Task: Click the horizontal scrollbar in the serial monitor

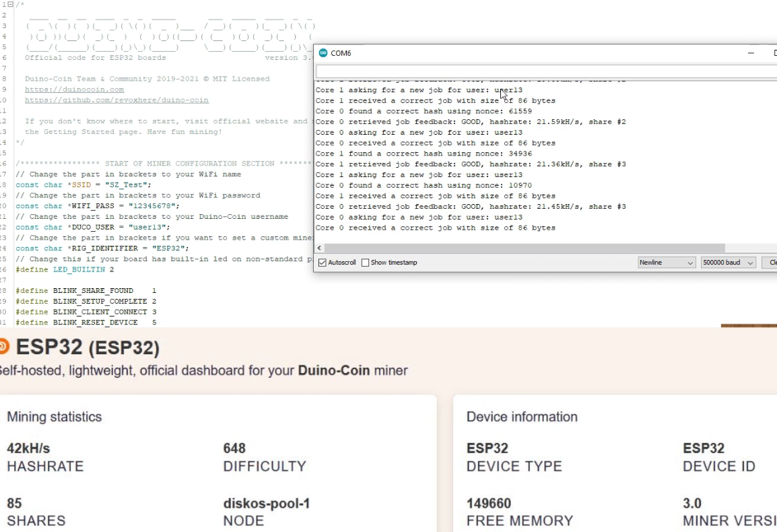Action: pyautogui.click(x=518, y=248)
